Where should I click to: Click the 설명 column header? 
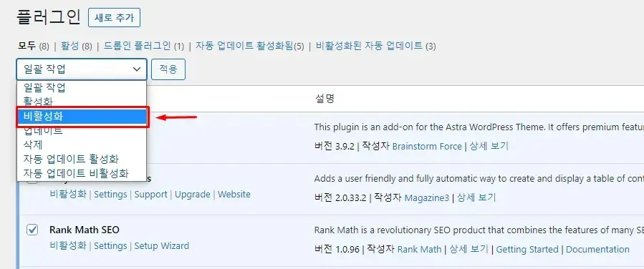pos(325,99)
